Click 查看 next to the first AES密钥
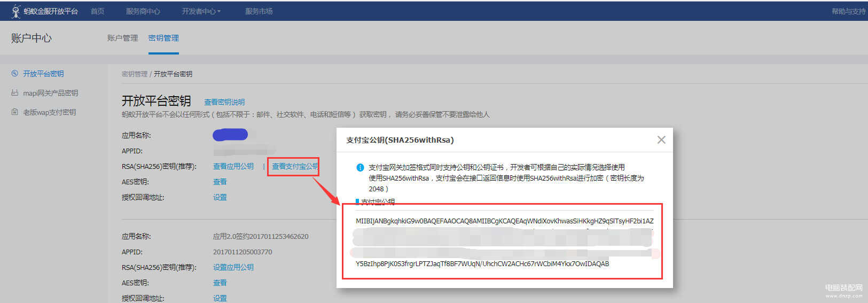This screenshot has width=868, height=303. coord(220,182)
